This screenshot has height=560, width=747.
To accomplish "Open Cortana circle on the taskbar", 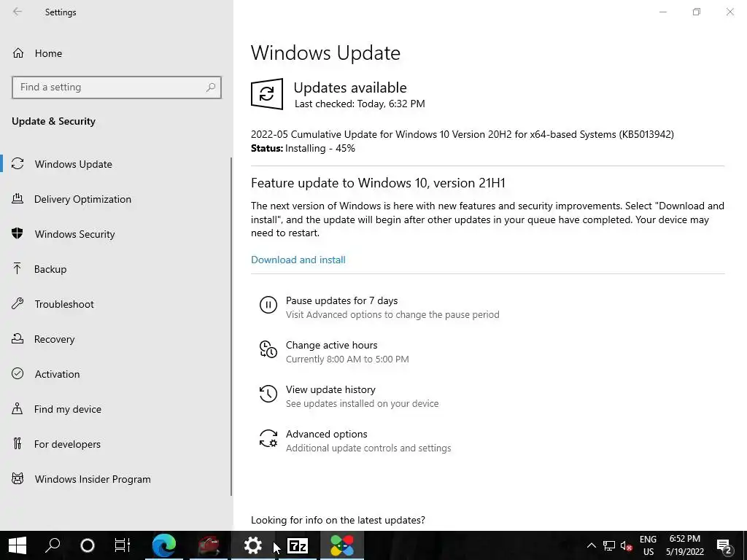I will tap(88, 545).
